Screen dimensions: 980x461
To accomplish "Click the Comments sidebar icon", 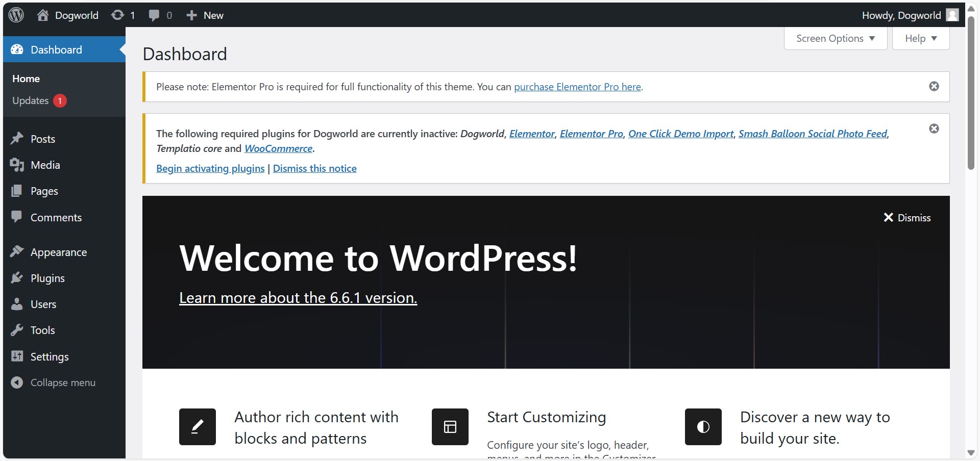I will (x=17, y=217).
